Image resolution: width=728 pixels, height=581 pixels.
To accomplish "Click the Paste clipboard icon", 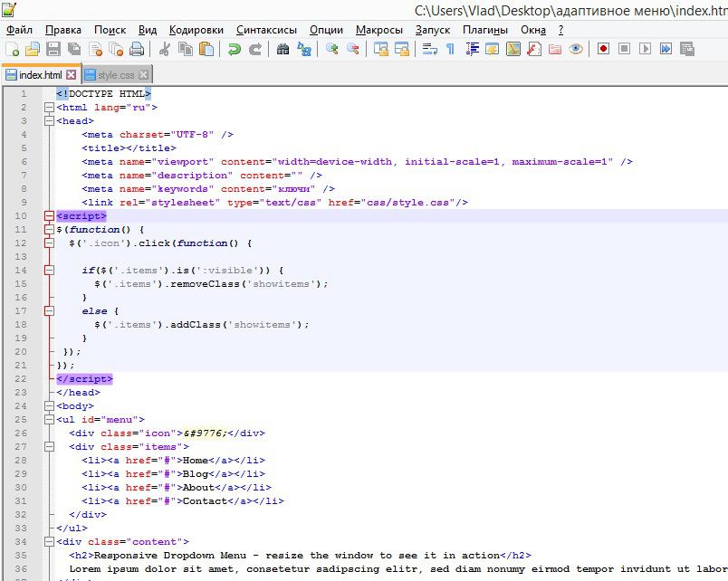I will 207,49.
